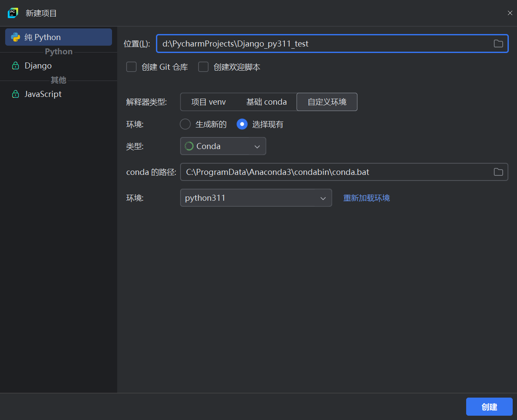517x420 pixels.
Task: Click the chevron arrow of python311 dropdown
Action: point(323,198)
